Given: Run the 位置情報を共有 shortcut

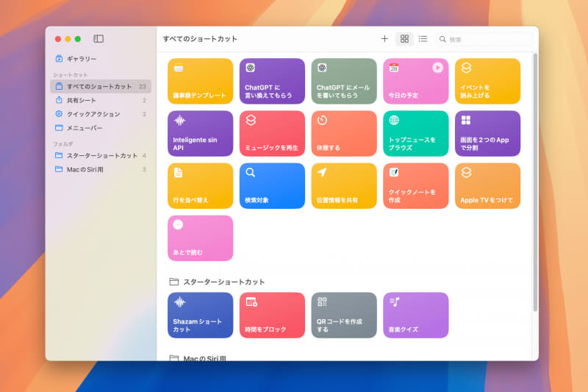Looking at the screenshot, I should (x=344, y=185).
